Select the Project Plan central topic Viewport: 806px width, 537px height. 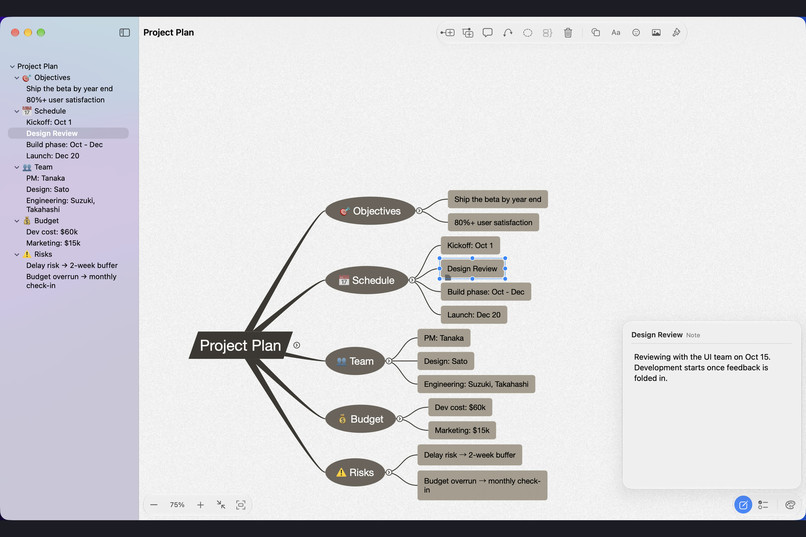pyautogui.click(x=240, y=345)
